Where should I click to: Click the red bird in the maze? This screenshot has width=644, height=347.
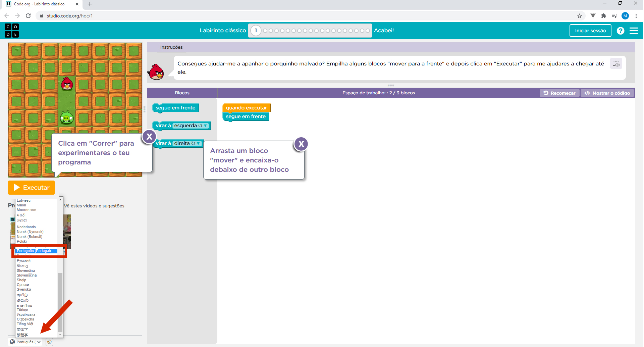pyautogui.click(x=67, y=84)
